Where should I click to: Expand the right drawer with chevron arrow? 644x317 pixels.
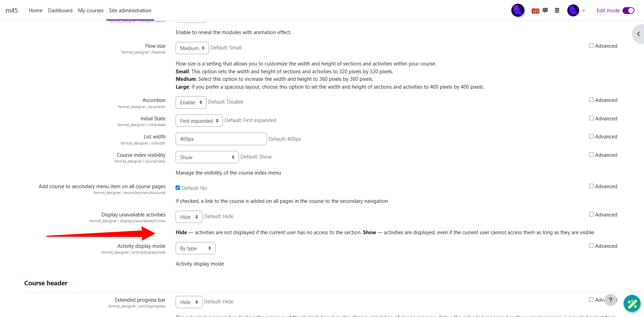(x=638, y=34)
